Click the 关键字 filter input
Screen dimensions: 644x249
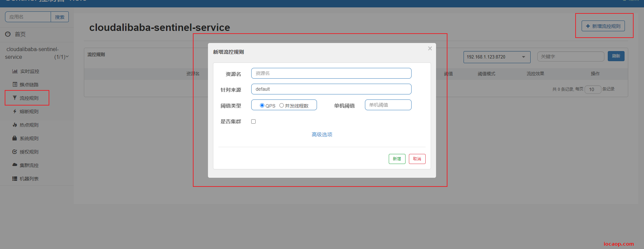pyautogui.click(x=571, y=56)
